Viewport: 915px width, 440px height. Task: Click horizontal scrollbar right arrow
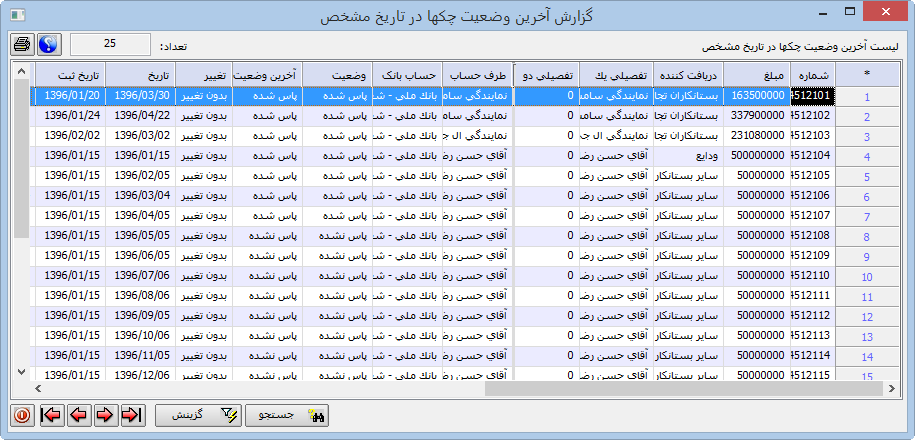coord(892,388)
